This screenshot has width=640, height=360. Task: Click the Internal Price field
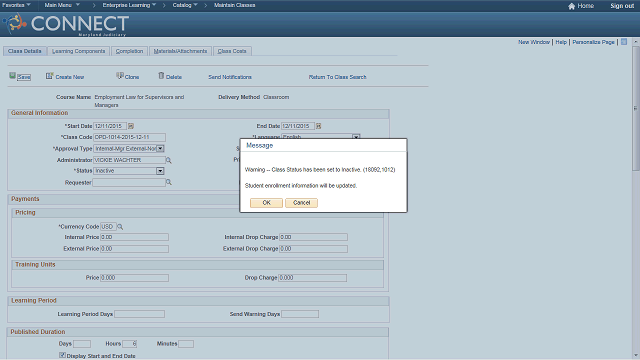pos(134,237)
